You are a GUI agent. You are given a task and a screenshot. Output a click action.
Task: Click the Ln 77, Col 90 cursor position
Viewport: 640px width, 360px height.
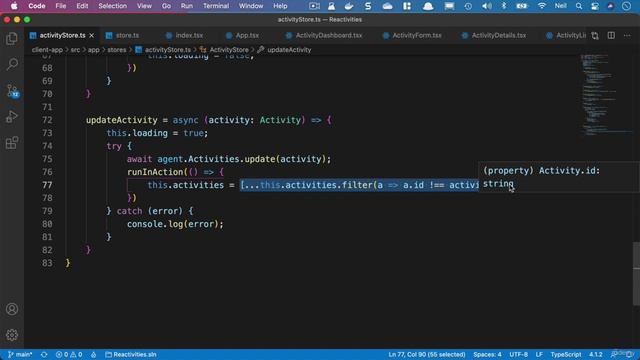point(427,354)
